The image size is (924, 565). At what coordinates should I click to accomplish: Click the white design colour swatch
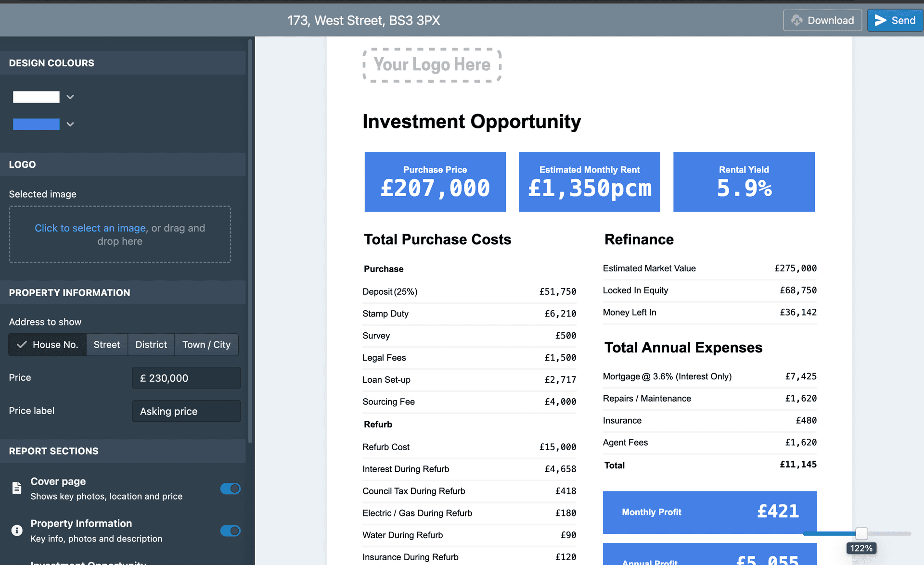point(36,97)
